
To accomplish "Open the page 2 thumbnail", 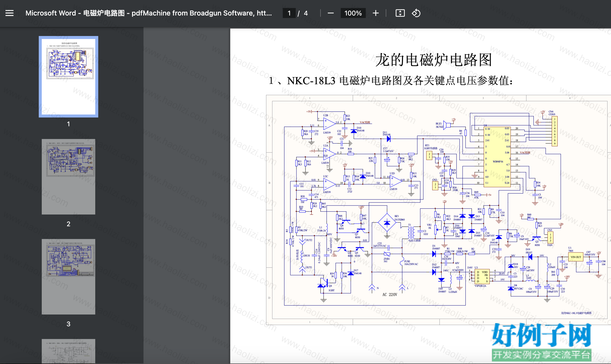I will pyautogui.click(x=68, y=177).
